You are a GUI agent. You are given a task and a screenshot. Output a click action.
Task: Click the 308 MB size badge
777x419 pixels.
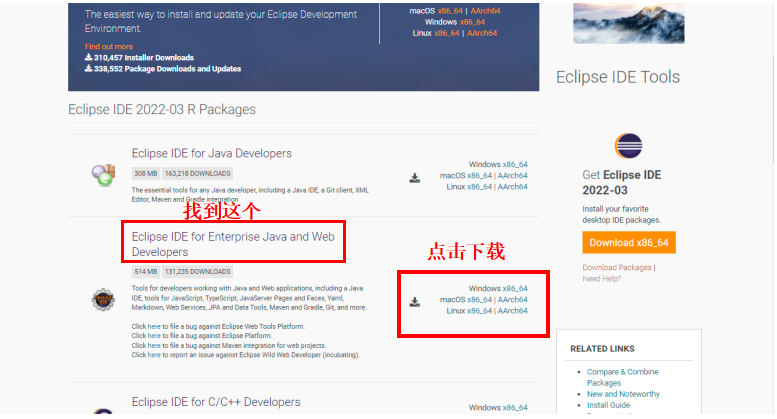coord(146,174)
